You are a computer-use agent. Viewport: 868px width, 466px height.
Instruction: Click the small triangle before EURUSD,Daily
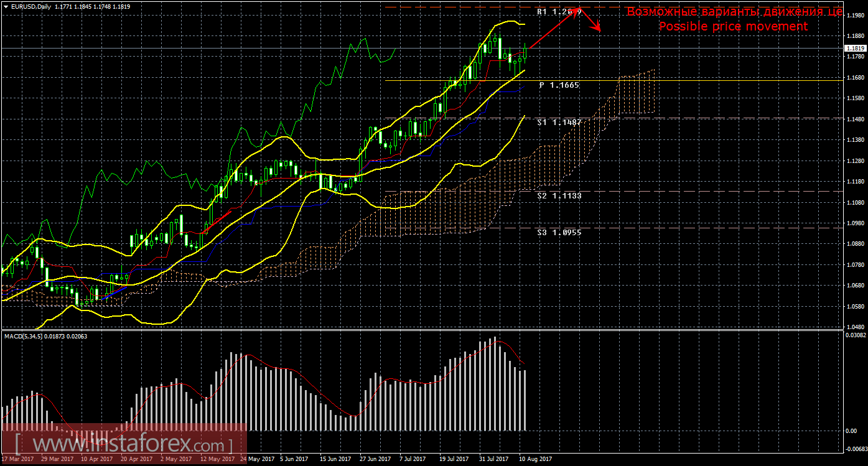[x=6, y=7]
